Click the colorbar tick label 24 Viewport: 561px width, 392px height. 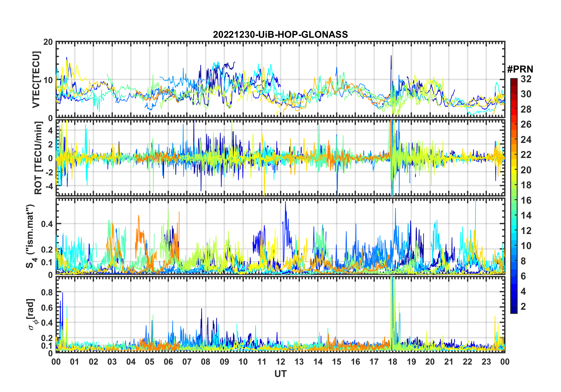tap(526, 140)
